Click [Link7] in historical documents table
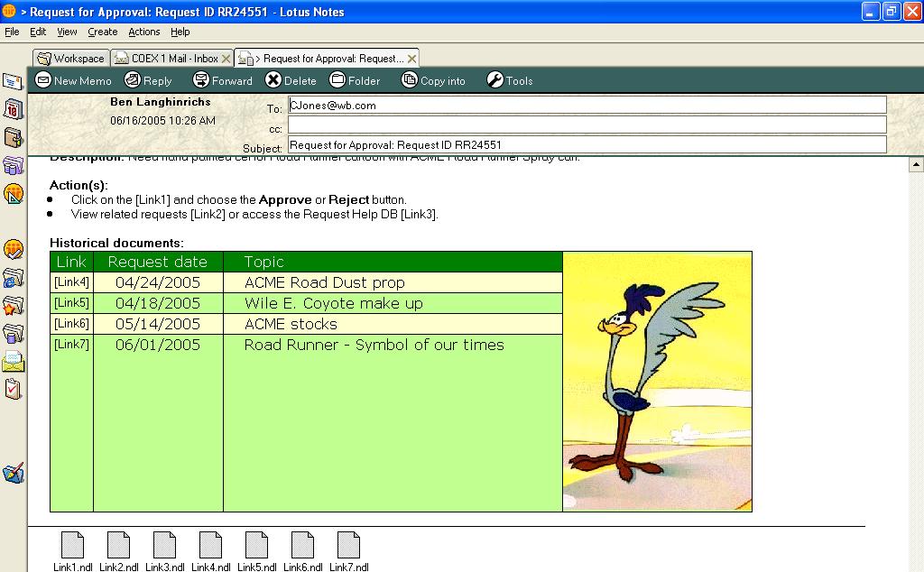The image size is (924, 572). (x=71, y=344)
